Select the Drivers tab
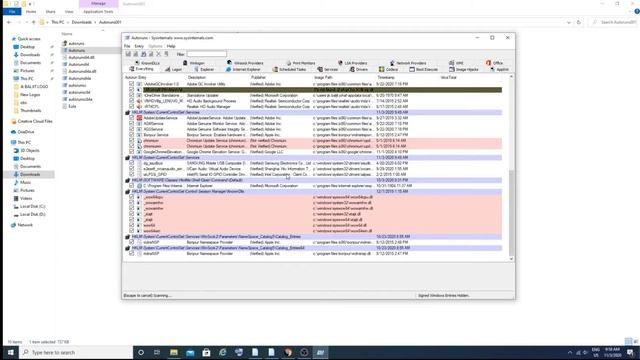The width and height of the screenshot is (640, 360). point(359,69)
